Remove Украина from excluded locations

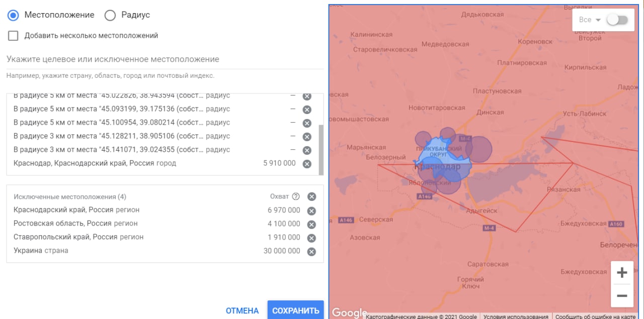pyautogui.click(x=311, y=252)
